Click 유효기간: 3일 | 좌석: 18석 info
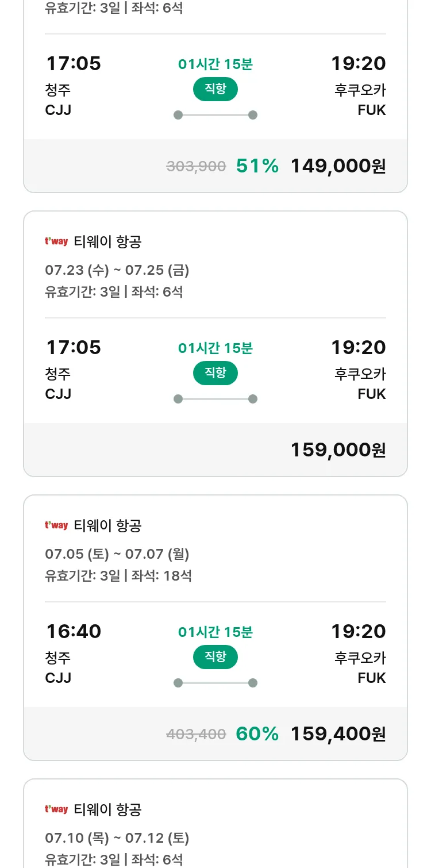The width and height of the screenshot is (431, 868). (x=118, y=575)
